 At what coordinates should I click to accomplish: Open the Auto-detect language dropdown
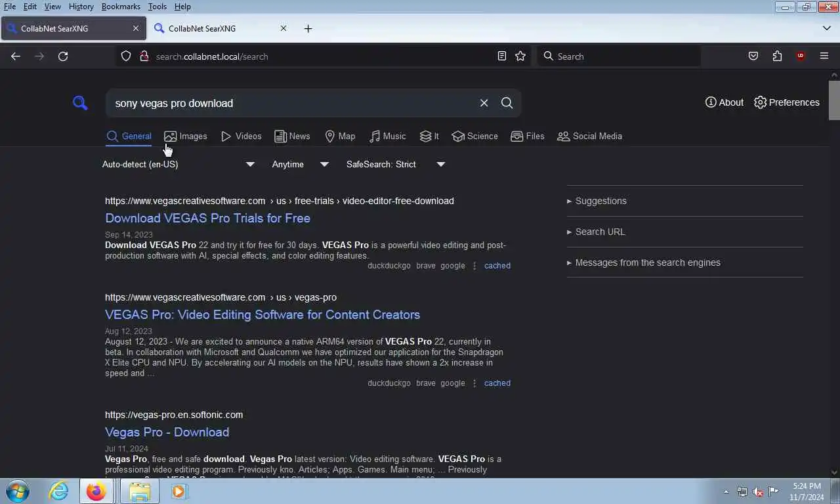(x=178, y=164)
